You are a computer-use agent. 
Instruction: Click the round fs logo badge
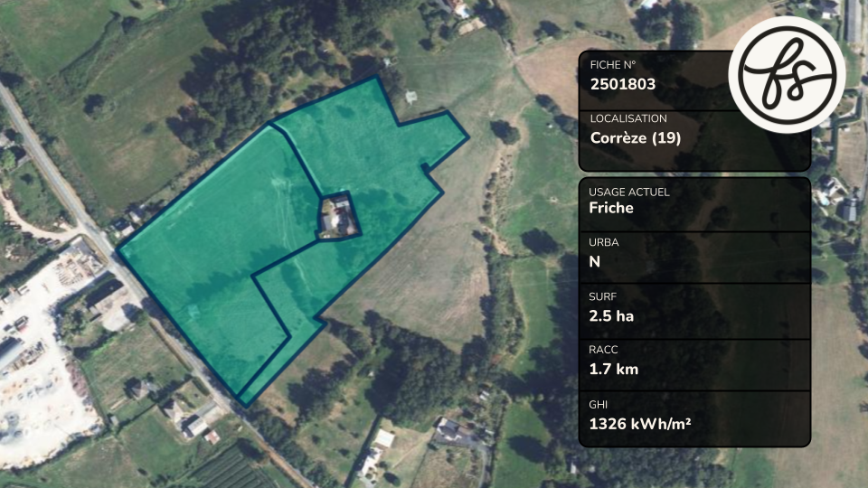tap(787, 75)
